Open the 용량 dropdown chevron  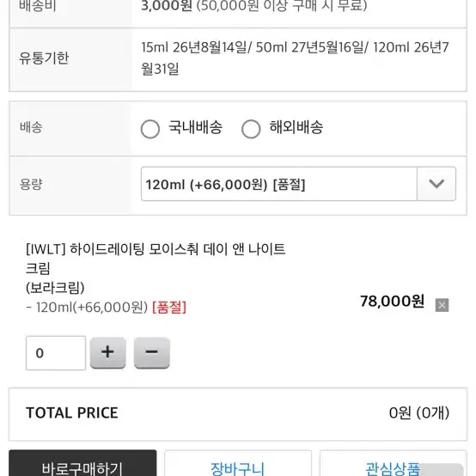(x=436, y=184)
